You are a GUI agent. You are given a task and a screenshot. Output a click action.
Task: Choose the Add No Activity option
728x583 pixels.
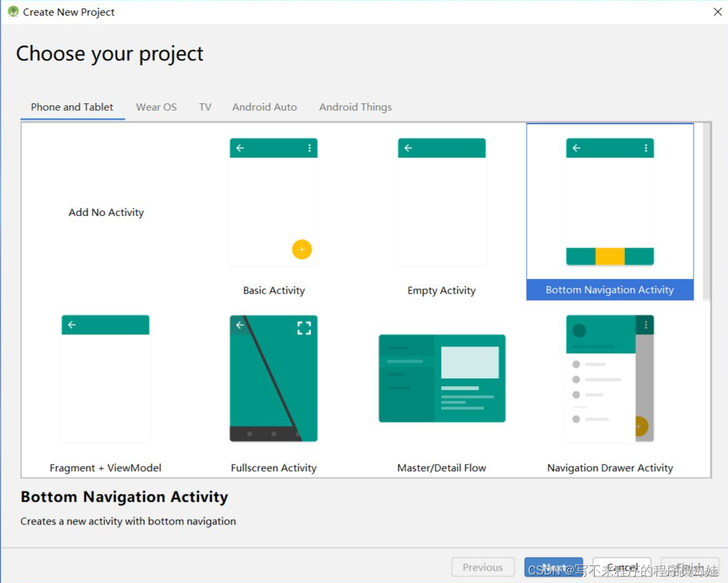106,213
